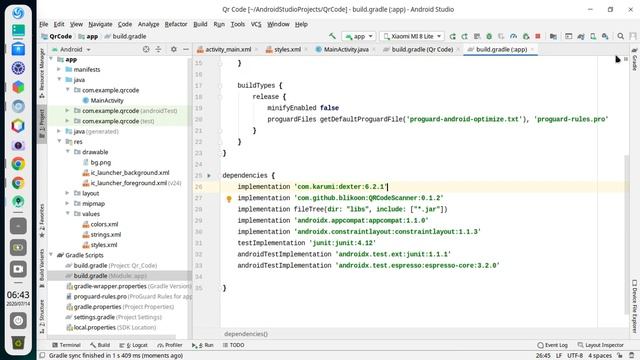The width and height of the screenshot is (640, 360).
Task: Close the activity_main.xml tab
Action: pos(256,49)
